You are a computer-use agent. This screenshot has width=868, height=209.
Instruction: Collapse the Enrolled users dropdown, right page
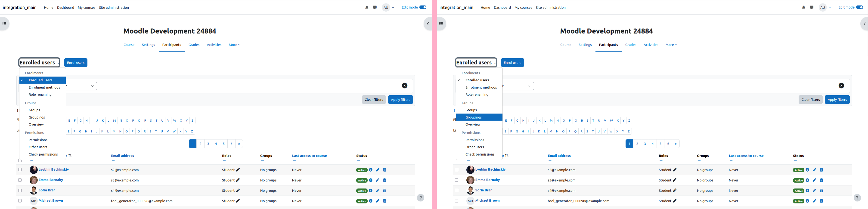(x=476, y=63)
